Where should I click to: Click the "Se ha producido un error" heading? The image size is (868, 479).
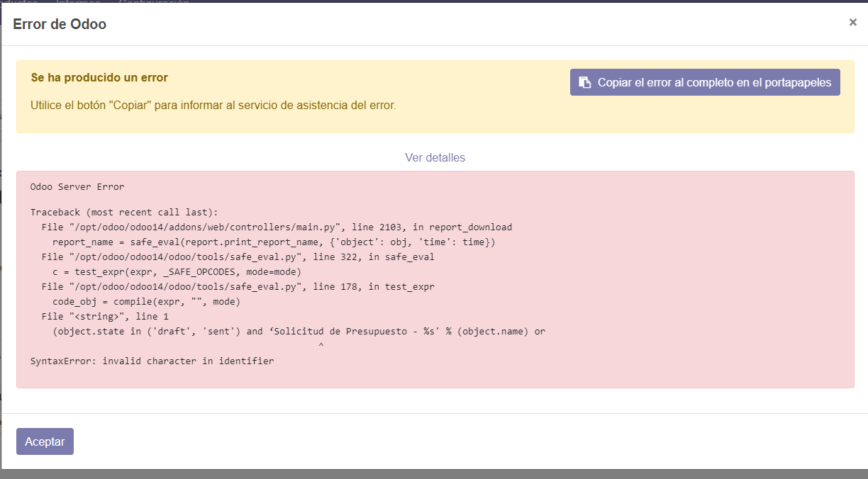(99, 77)
